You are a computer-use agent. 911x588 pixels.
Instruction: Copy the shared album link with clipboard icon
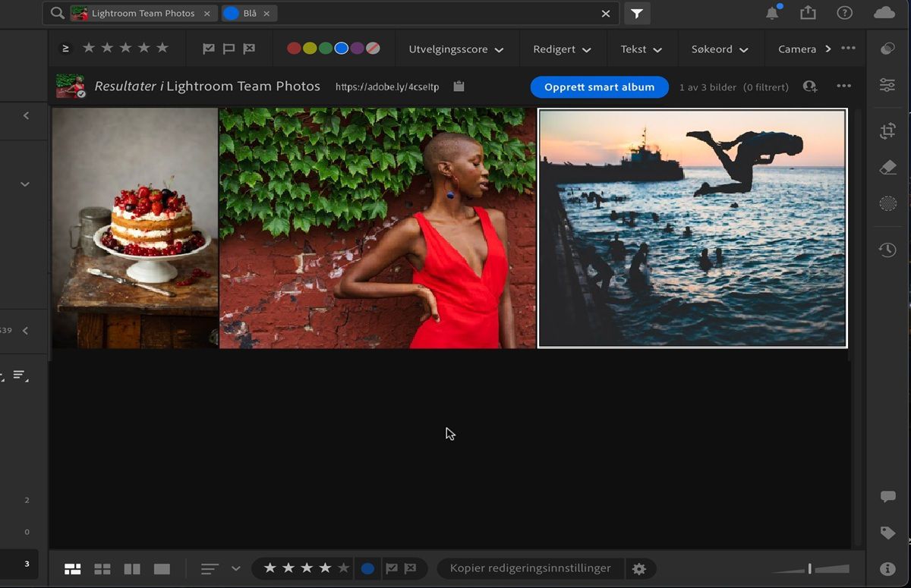(459, 86)
